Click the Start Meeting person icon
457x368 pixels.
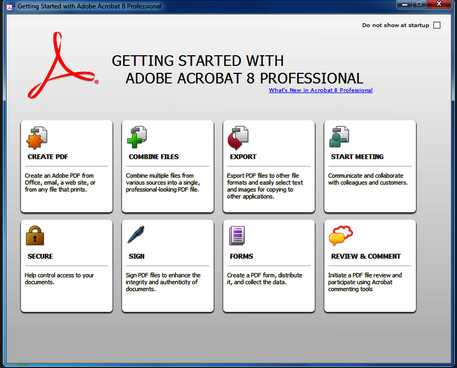[x=339, y=137]
